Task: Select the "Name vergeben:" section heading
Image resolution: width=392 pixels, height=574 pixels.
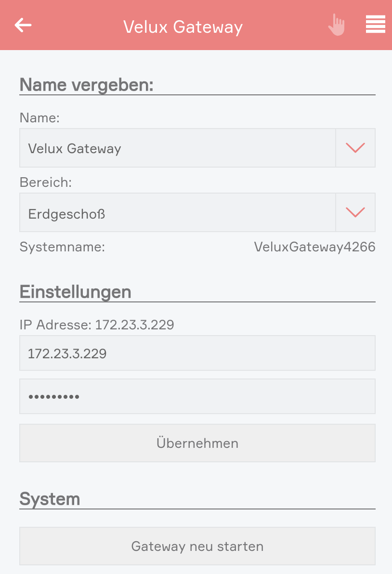Action: [x=87, y=85]
